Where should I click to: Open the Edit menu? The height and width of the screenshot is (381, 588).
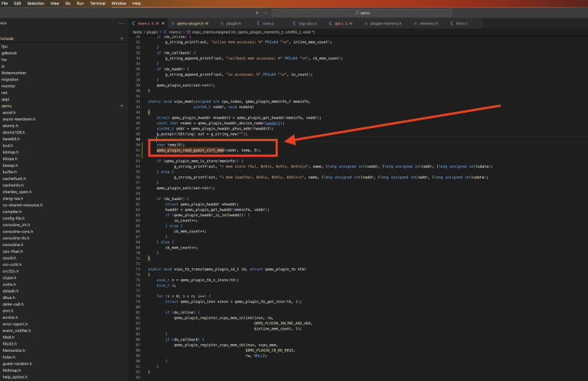[x=18, y=3]
